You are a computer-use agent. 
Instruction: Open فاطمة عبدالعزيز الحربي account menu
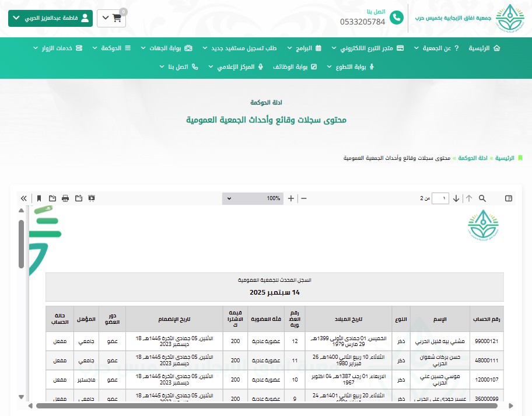click(50, 18)
